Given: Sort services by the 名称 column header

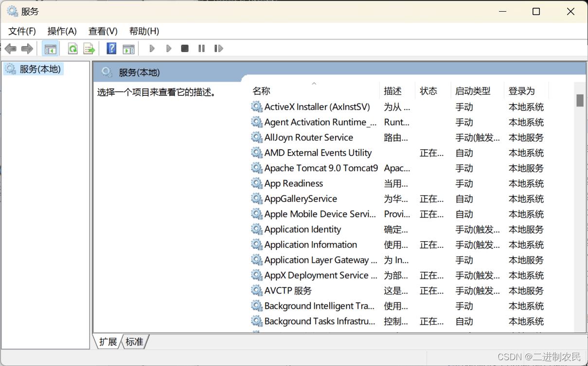Looking at the screenshot, I should tap(261, 91).
